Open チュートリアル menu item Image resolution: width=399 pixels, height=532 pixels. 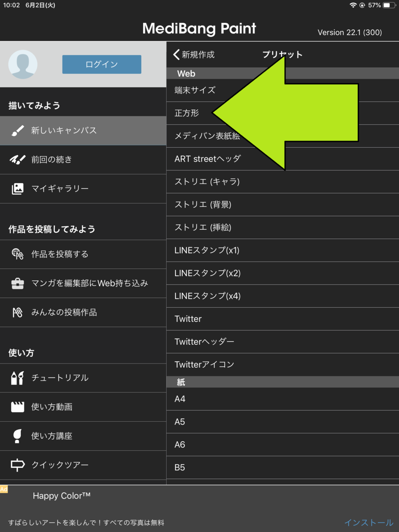pyautogui.click(x=83, y=378)
